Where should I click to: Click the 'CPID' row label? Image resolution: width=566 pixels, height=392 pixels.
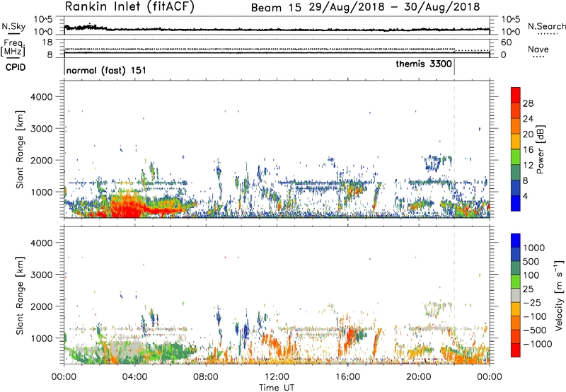pos(16,67)
